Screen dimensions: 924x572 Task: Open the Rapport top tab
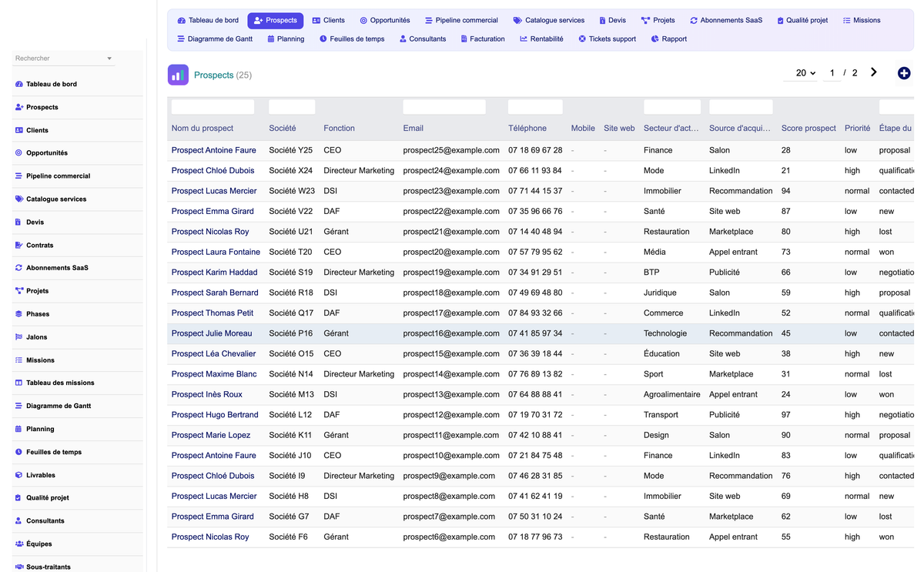[669, 39]
